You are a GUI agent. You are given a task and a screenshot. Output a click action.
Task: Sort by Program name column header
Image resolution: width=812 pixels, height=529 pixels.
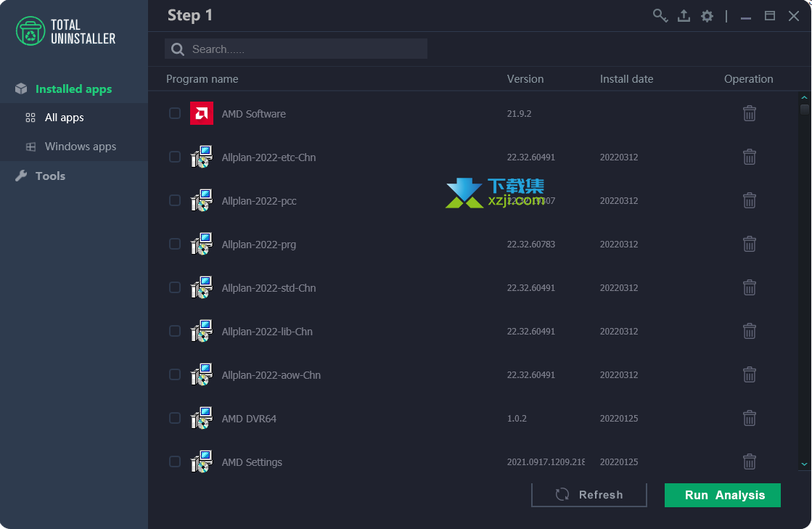[x=202, y=78]
